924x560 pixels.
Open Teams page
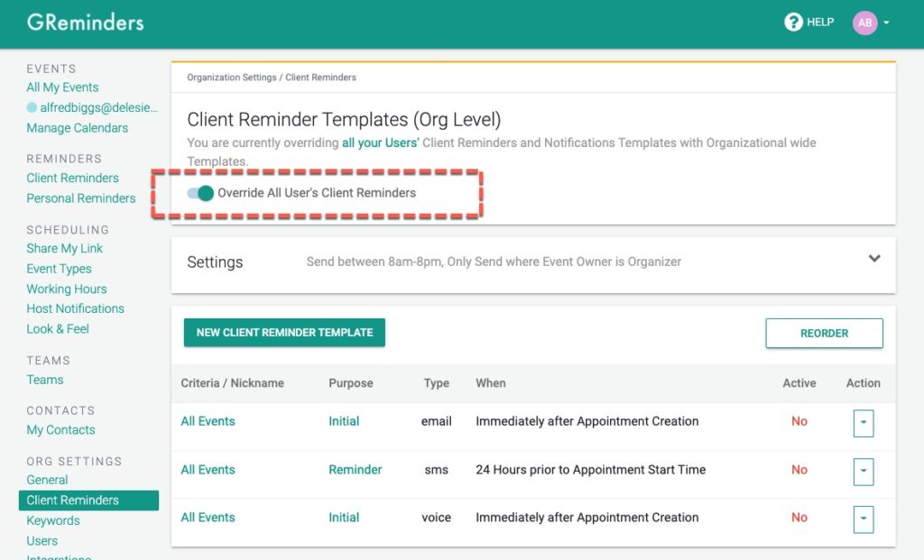[x=45, y=380]
